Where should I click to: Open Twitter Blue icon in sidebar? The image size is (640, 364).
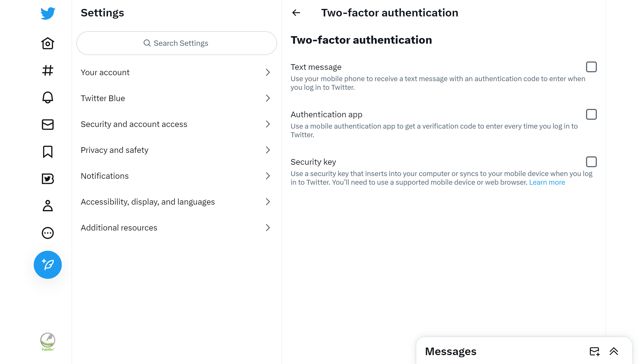pyautogui.click(x=48, y=179)
